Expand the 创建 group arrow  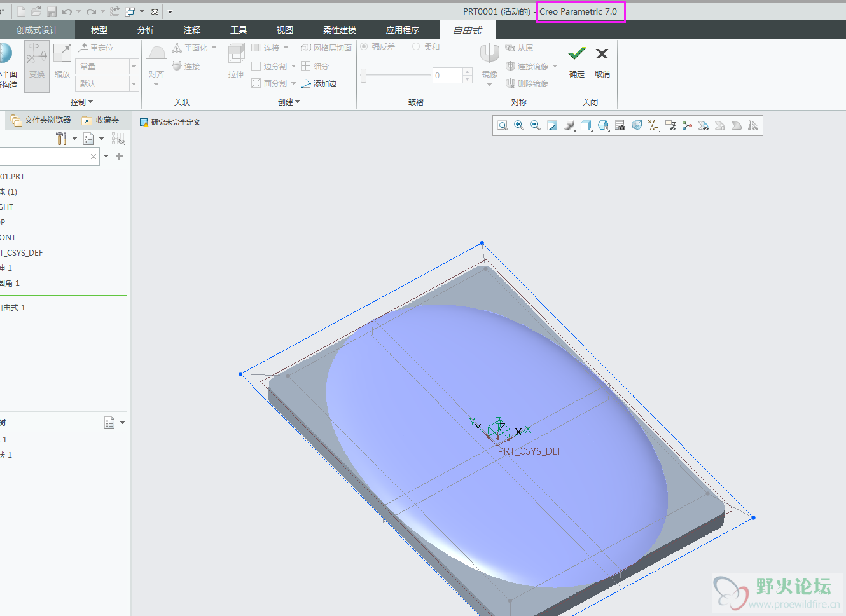pos(297,102)
